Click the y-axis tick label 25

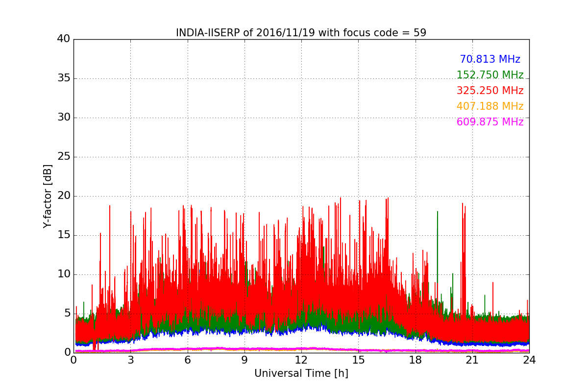[x=64, y=157]
